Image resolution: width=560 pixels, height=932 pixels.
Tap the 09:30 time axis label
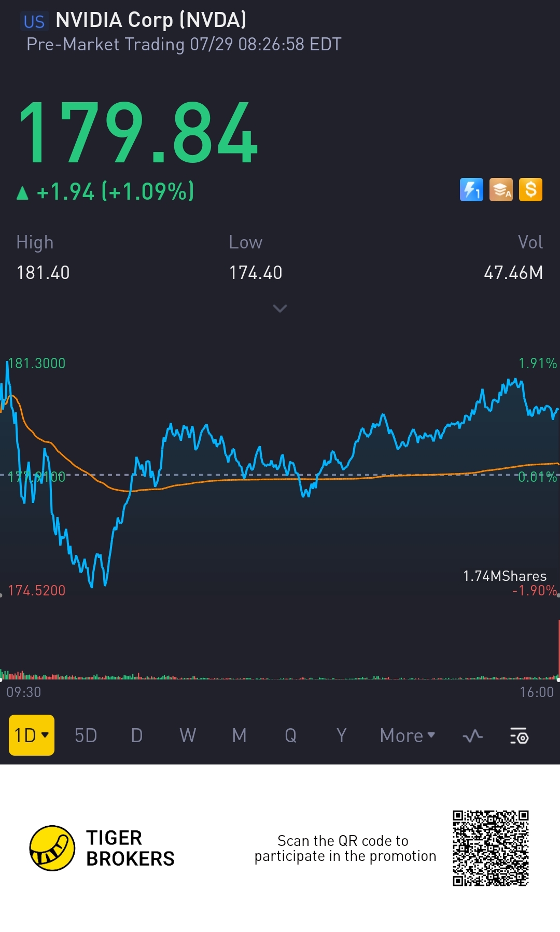[24, 692]
